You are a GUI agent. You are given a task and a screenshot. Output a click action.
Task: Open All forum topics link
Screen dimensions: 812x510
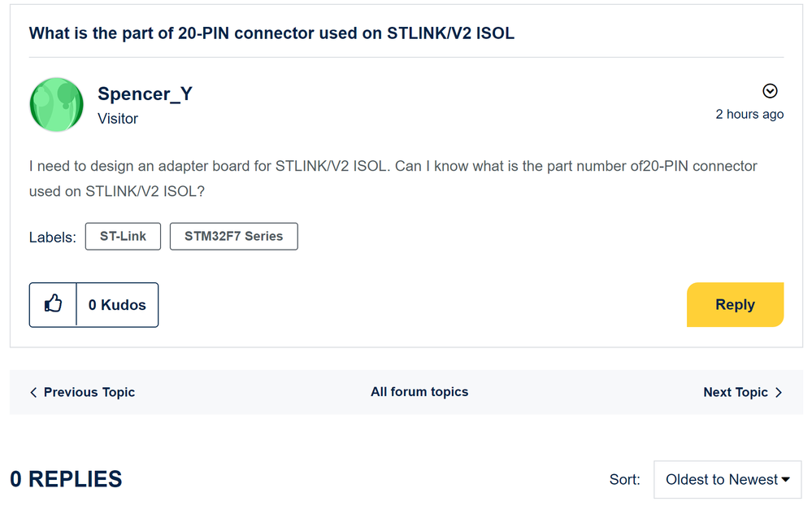pos(419,392)
